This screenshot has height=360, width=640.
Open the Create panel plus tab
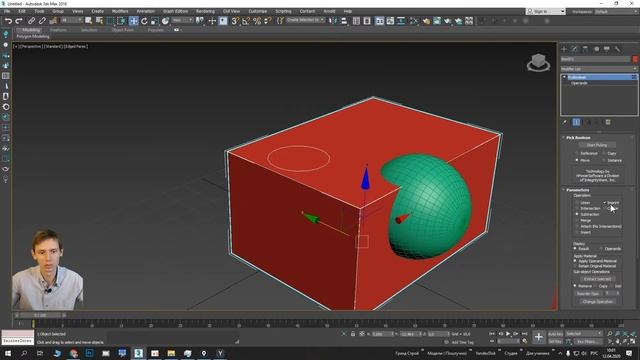coord(564,49)
